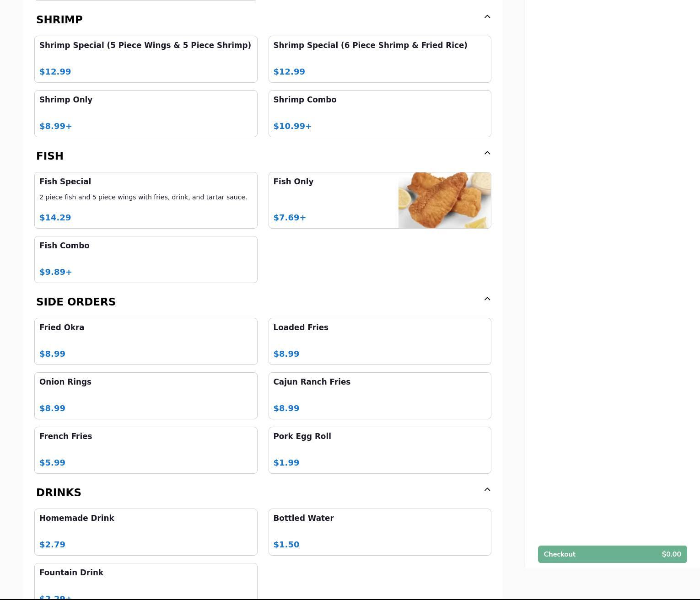Image resolution: width=700 pixels, height=600 pixels.
Task: Collapse the DRINKS section chevron
Action: click(487, 490)
